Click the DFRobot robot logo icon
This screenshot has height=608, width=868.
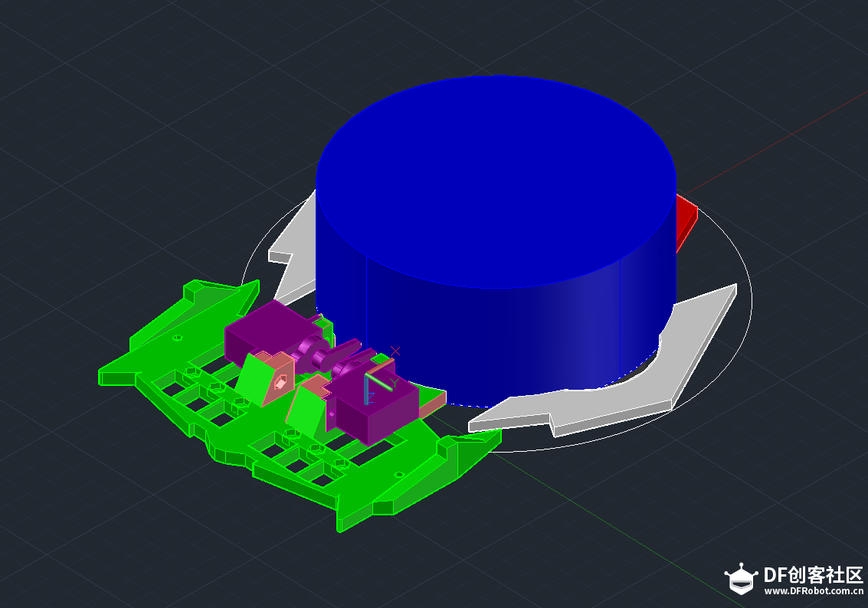tap(742, 579)
